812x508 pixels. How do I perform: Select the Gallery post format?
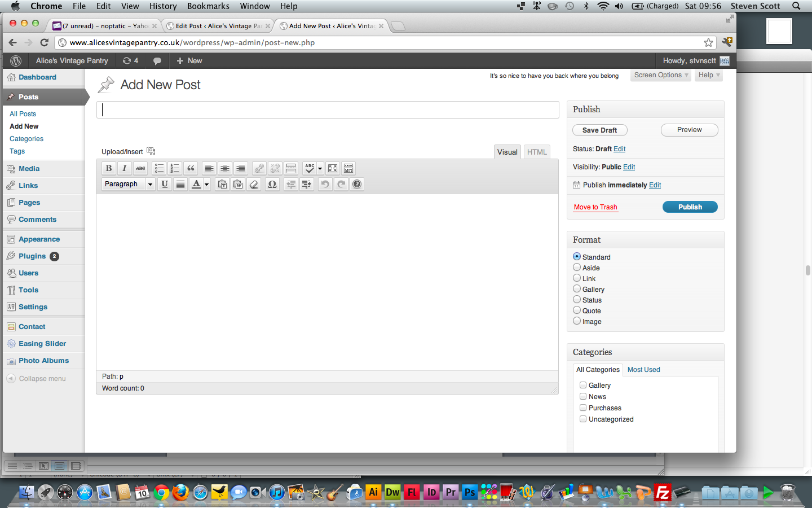click(577, 289)
